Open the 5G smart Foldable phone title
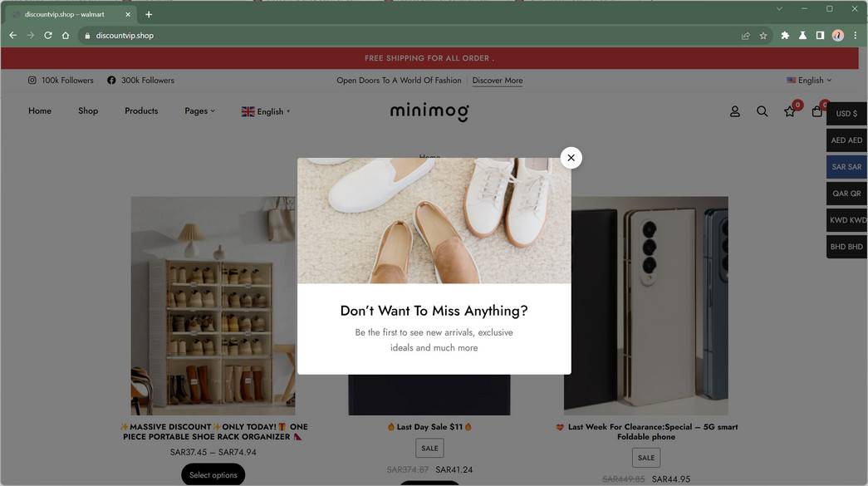The image size is (868, 486). 646,432
